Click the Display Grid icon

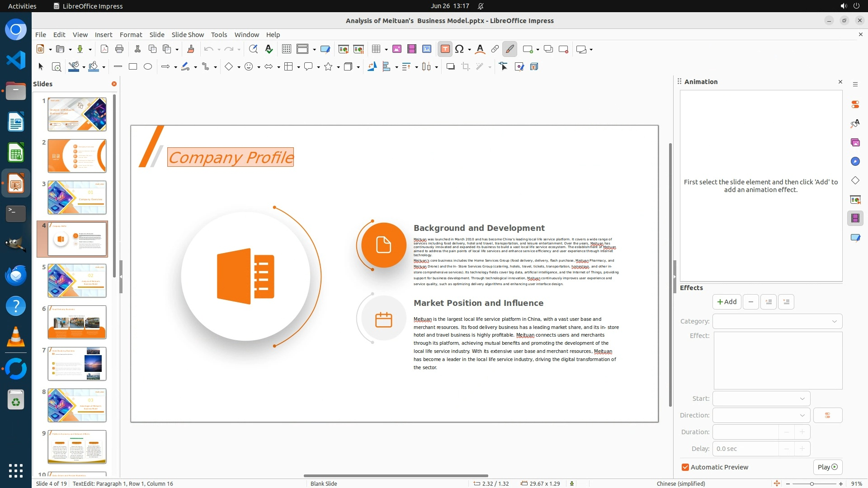(x=286, y=49)
